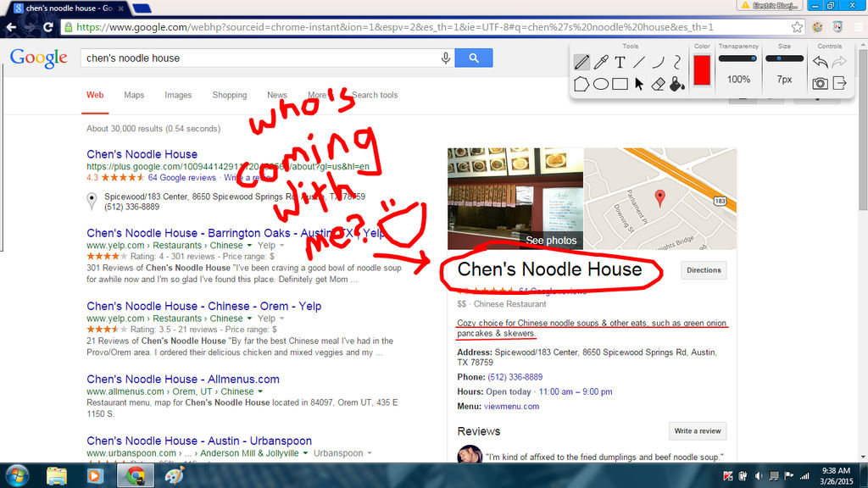Switch to the Maps search tab
This screenshot has height=488, width=868.
pyautogui.click(x=134, y=95)
